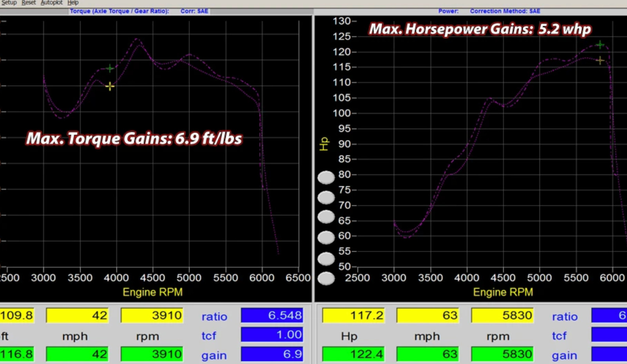Open the Reset menu
The width and height of the screenshot is (627, 364).
(29, 3)
